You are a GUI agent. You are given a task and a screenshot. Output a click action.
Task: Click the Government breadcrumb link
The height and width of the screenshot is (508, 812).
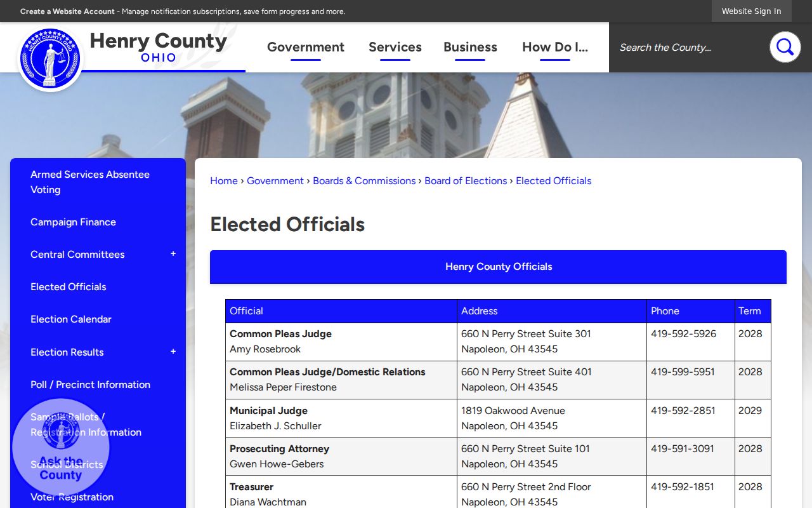pyautogui.click(x=275, y=181)
